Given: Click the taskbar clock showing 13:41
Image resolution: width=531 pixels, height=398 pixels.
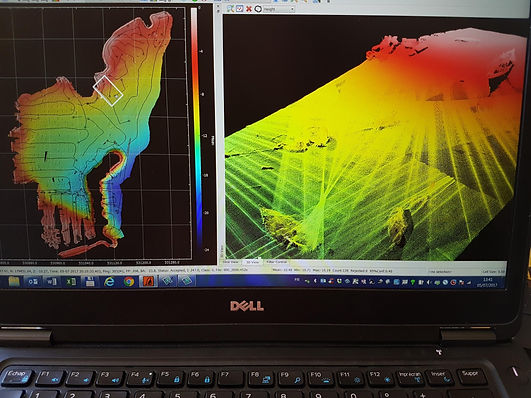Looking at the screenshot, I should 488,282.
